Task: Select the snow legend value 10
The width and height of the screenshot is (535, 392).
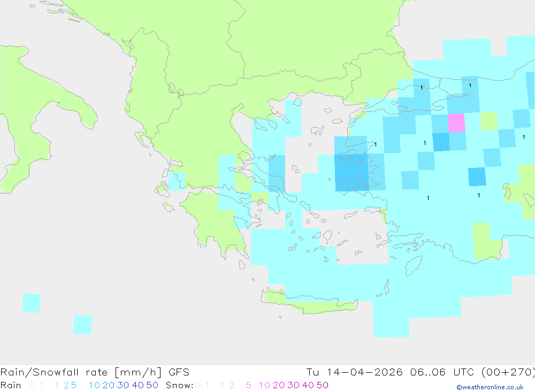Action: point(264,385)
